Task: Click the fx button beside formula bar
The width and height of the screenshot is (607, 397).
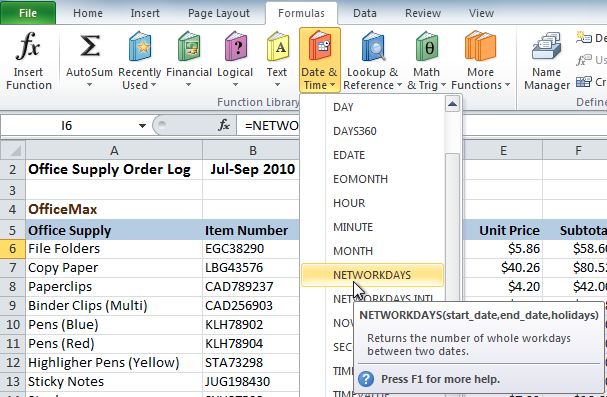Action: coord(224,125)
